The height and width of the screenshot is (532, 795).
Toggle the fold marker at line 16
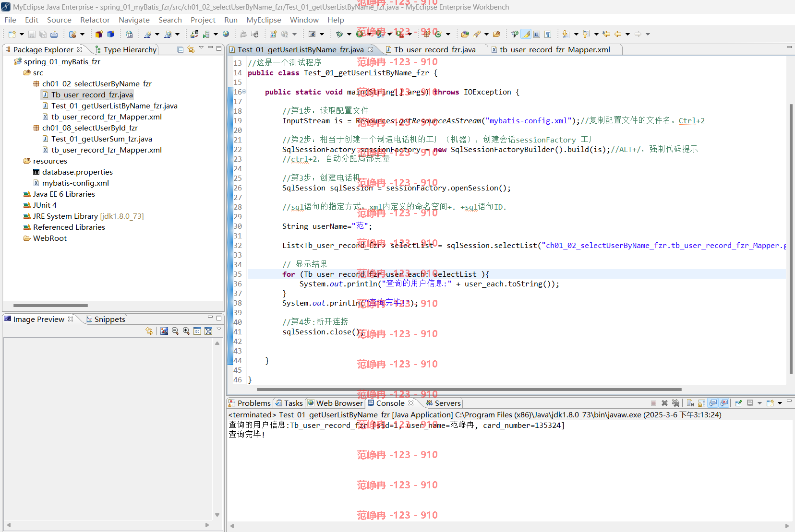coord(244,92)
